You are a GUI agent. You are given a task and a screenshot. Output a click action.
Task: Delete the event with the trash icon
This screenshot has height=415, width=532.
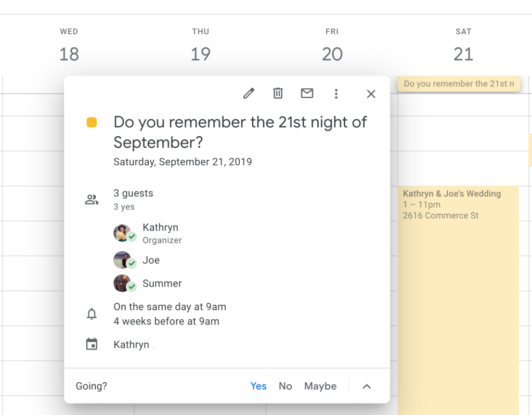[x=278, y=94]
